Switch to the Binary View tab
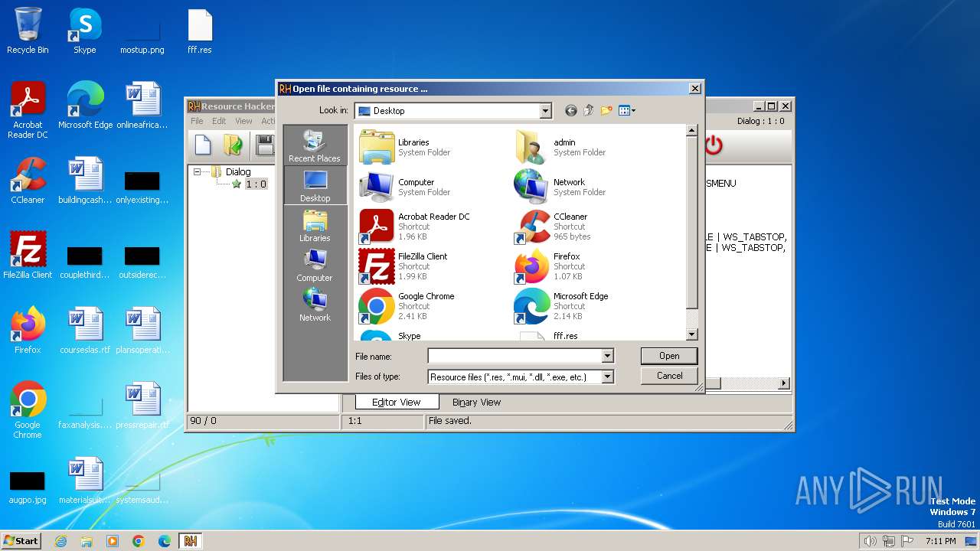 coord(476,402)
